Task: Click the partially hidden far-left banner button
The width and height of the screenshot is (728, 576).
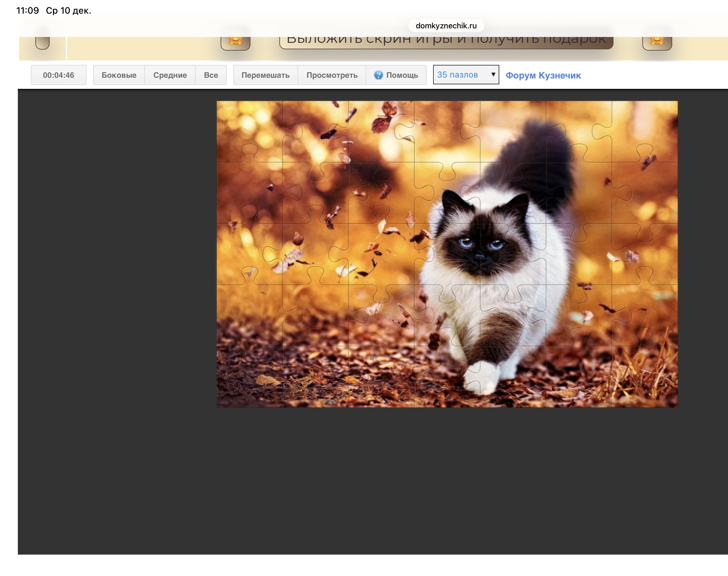Action: tap(42, 42)
